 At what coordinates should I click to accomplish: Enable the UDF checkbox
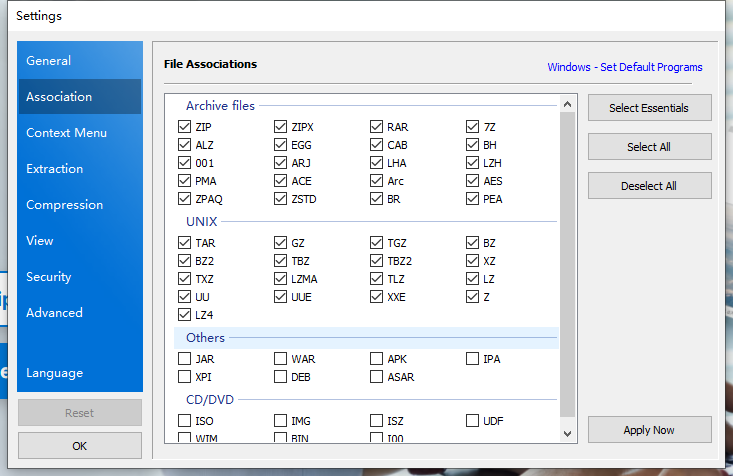click(x=473, y=421)
